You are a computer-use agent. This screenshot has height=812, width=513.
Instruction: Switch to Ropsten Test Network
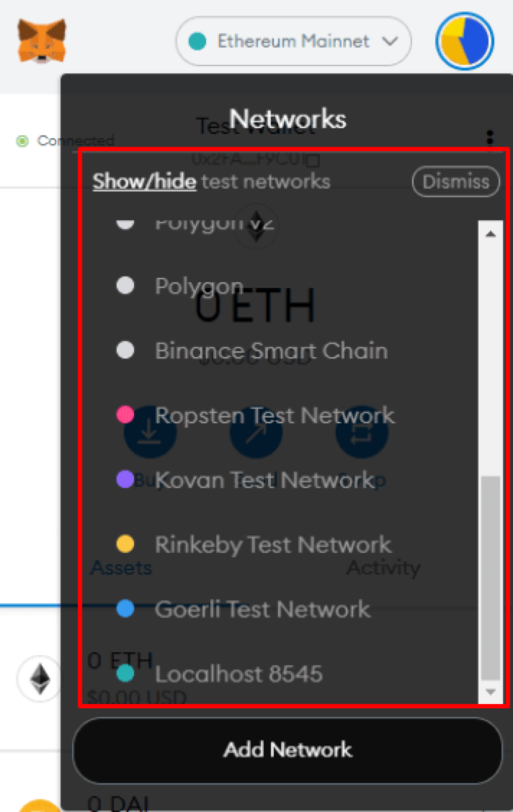point(275,415)
